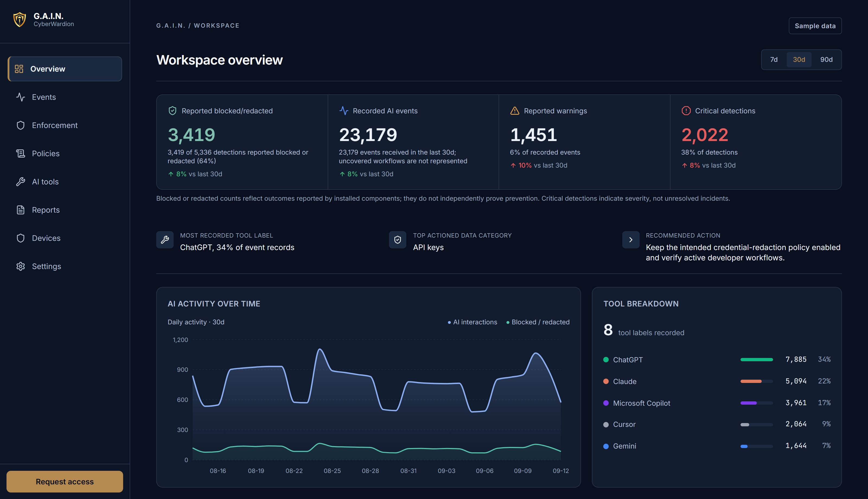Click the up-arrow trend icon under Reported blocked/redacted

pos(171,174)
